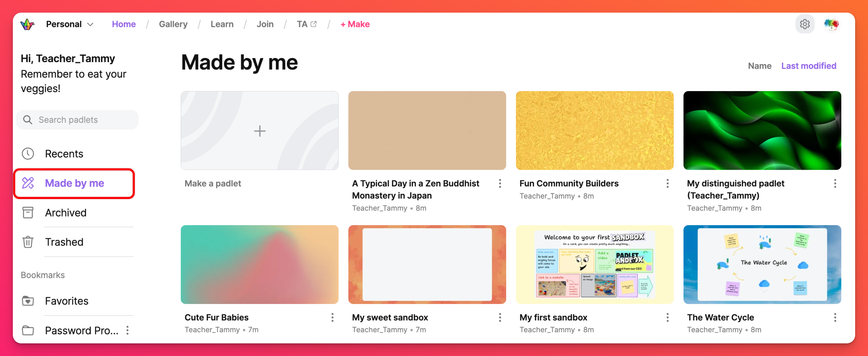Click the Search padlets field
The image size is (868, 356).
pos(78,120)
